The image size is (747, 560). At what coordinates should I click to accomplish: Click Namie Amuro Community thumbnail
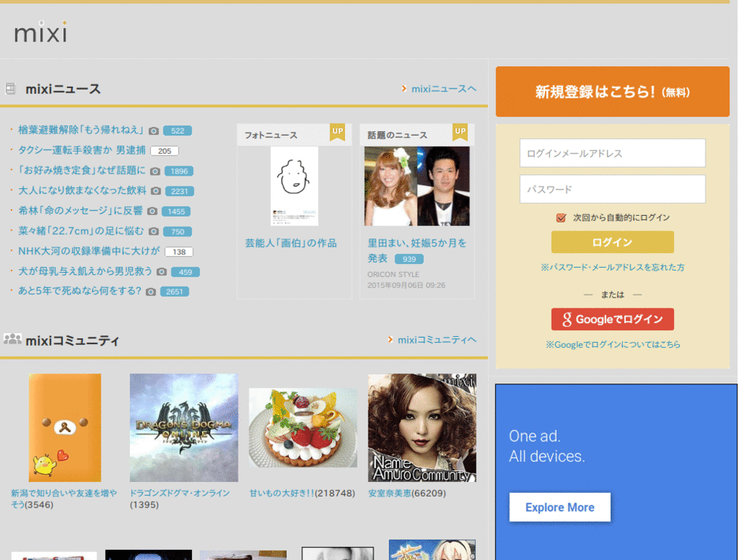point(422,427)
